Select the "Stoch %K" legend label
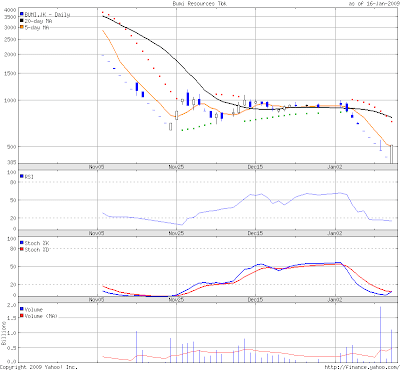The height and width of the screenshot is (370, 400). pos(37,243)
